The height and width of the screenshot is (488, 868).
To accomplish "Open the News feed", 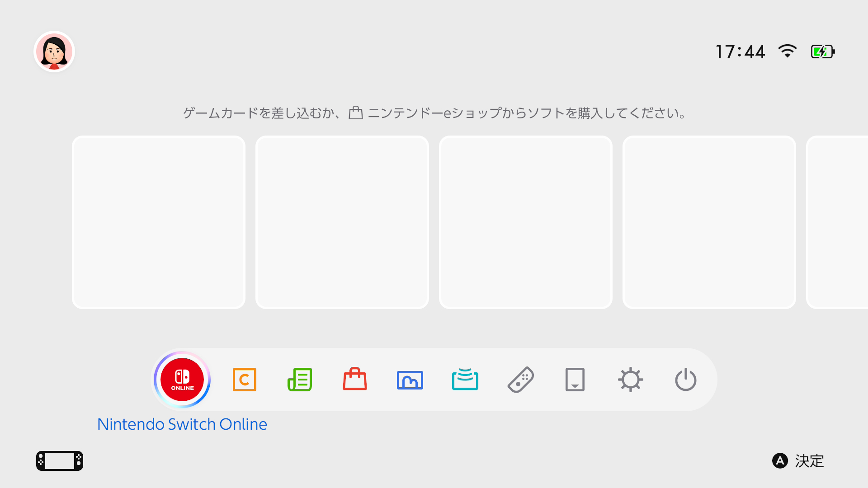I will [299, 380].
